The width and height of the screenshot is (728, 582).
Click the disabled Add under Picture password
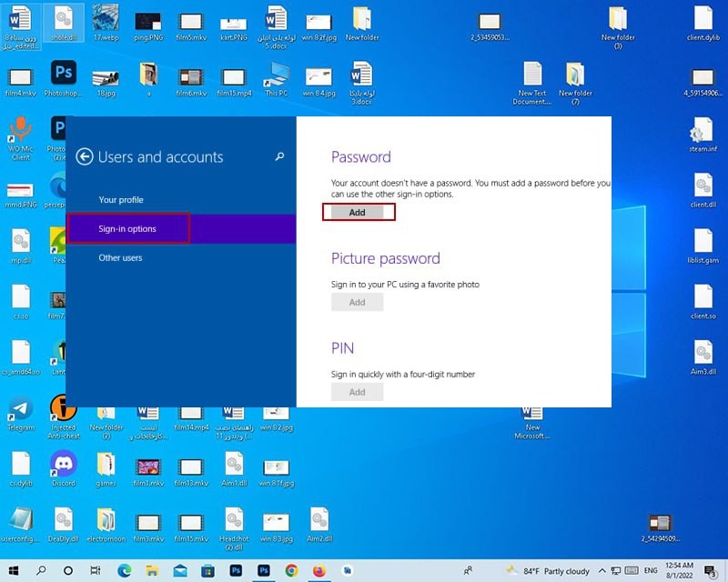click(357, 303)
